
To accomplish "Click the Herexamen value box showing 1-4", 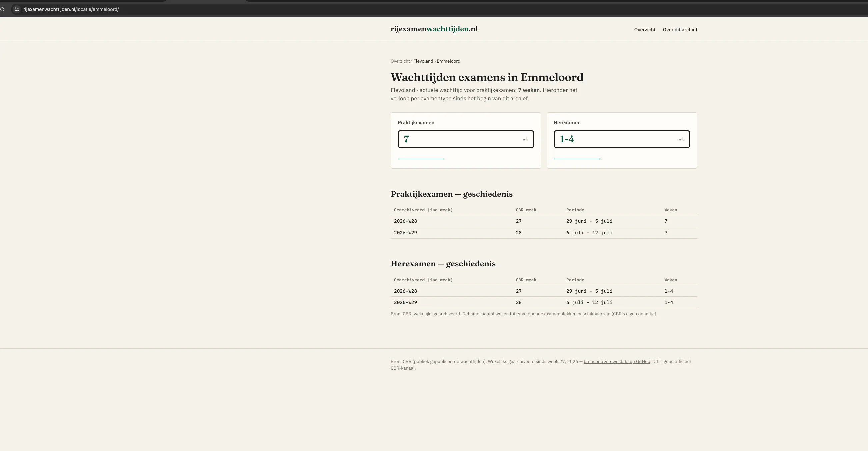I will tap(622, 139).
